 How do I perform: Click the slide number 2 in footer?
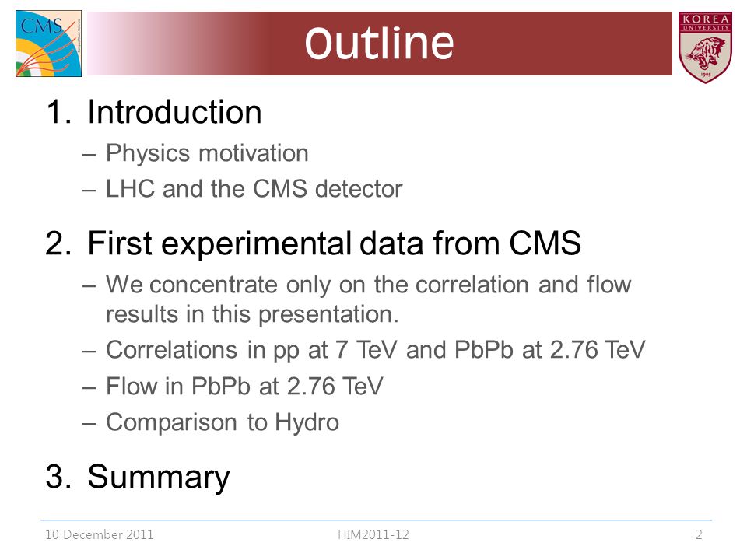click(x=699, y=535)
